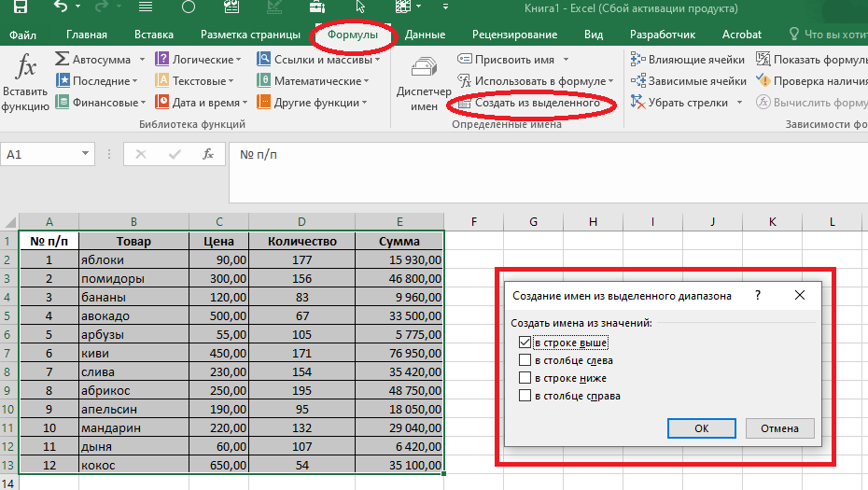Select the Формулы tab
The width and height of the screenshot is (868, 490).
353,35
